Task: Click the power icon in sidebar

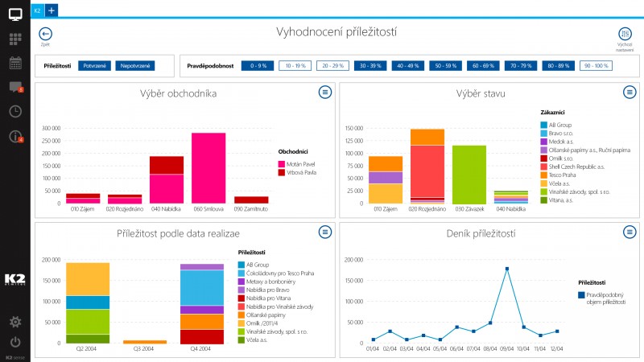Action: 15,341
